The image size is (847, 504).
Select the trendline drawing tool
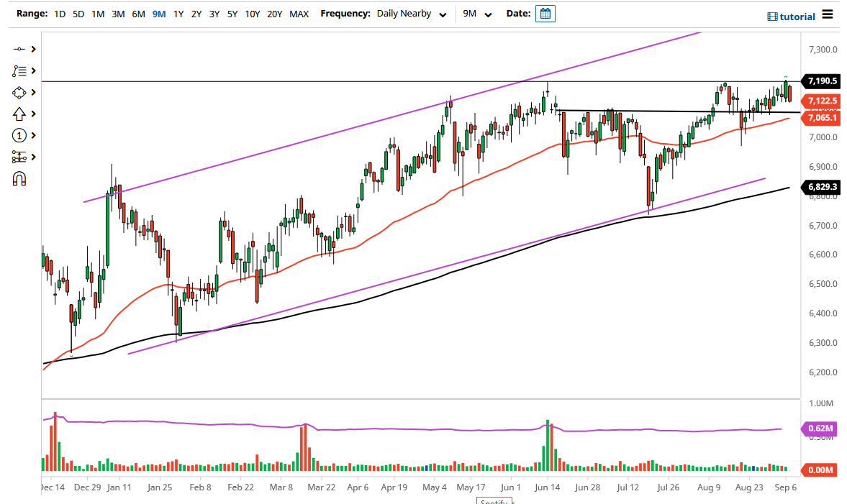[20, 49]
